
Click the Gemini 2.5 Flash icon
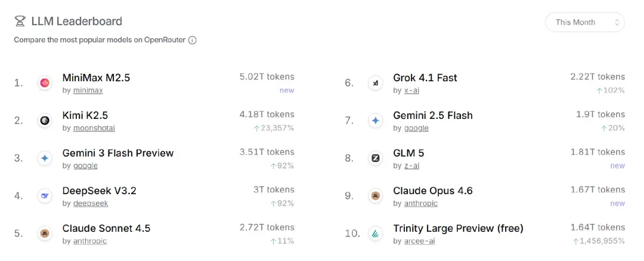pos(376,121)
